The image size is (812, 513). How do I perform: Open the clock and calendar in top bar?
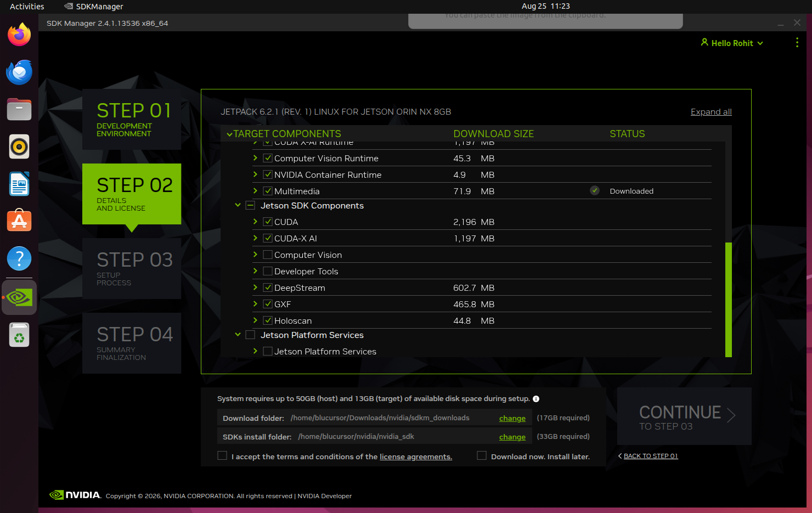[545, 7]
